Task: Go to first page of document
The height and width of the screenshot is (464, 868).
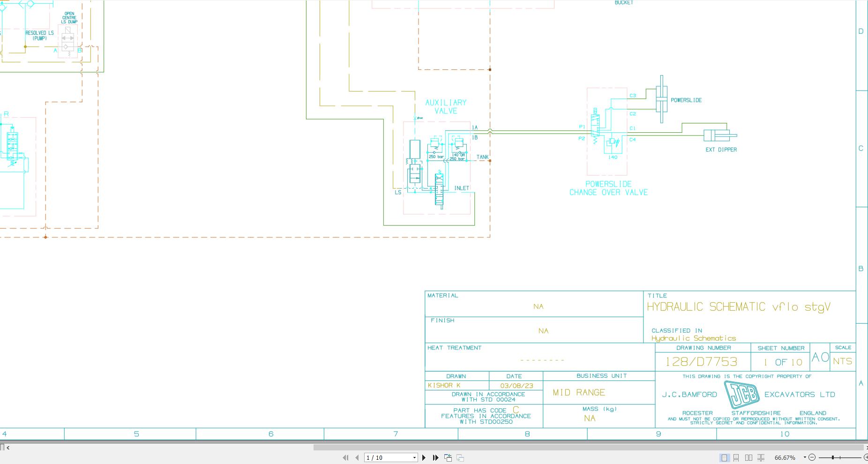Action: click(345, 457)
